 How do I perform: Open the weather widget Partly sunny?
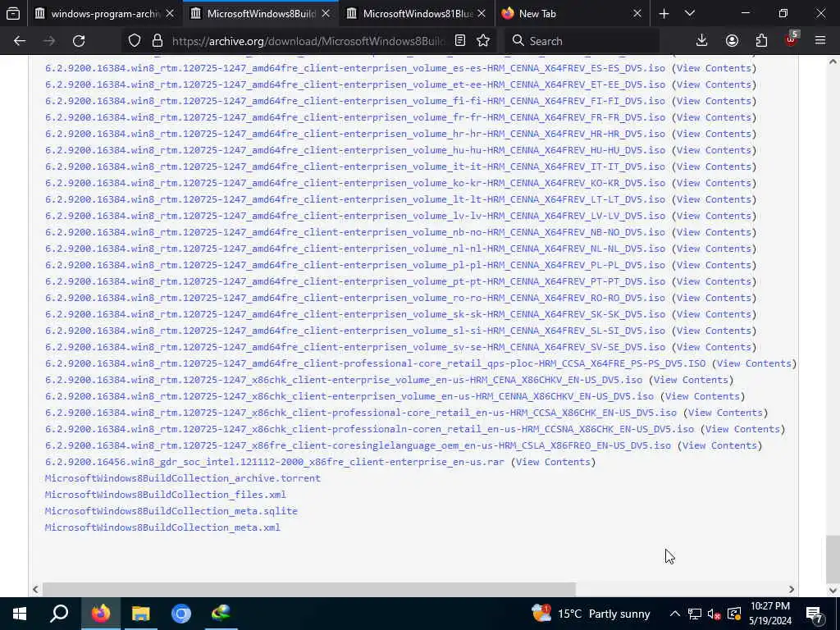(591, 614)
